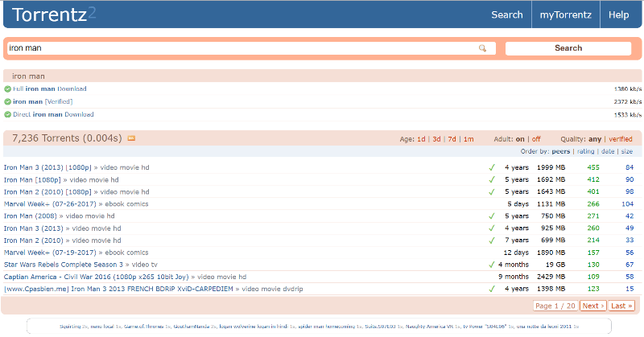644x337 pixels.
Task: Click verified checkmark on Iron Man 3 (2013) [1080p]
Action: [492, 167]
